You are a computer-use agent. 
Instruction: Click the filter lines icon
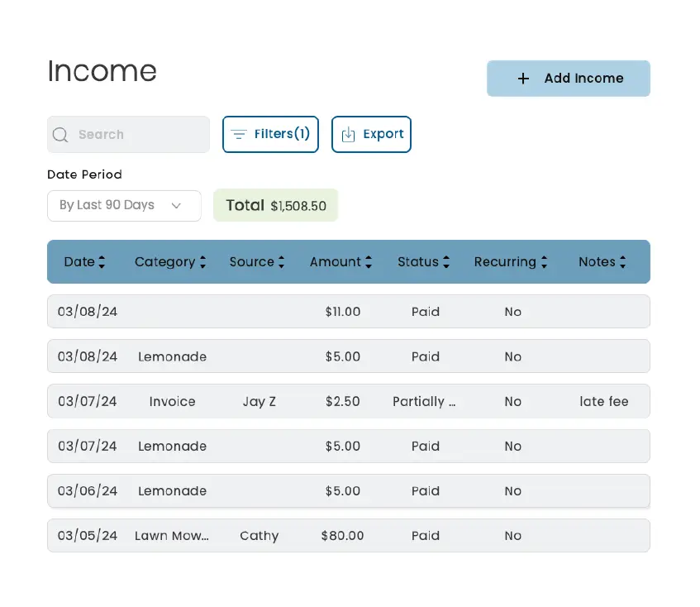239,135
